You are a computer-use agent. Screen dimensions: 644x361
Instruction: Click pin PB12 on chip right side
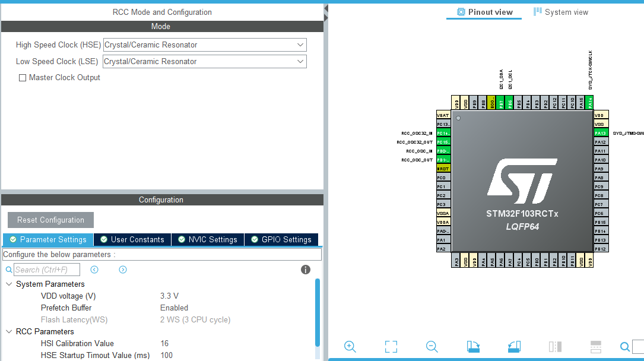coord(601,249)
